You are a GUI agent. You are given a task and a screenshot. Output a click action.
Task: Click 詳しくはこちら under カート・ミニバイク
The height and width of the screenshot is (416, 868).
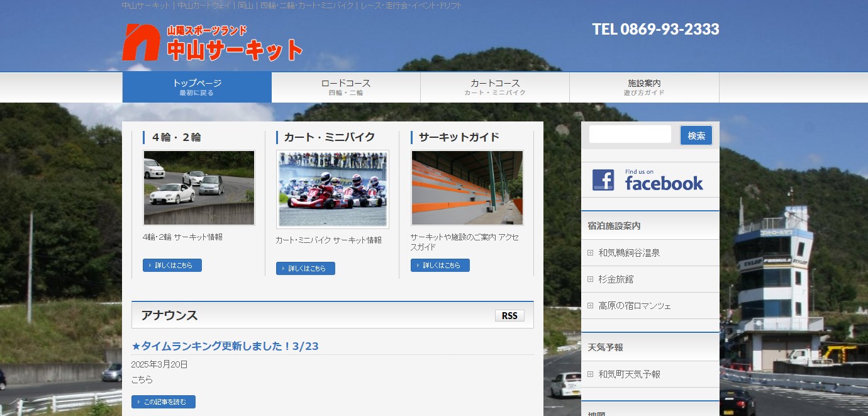pos(306,269)
